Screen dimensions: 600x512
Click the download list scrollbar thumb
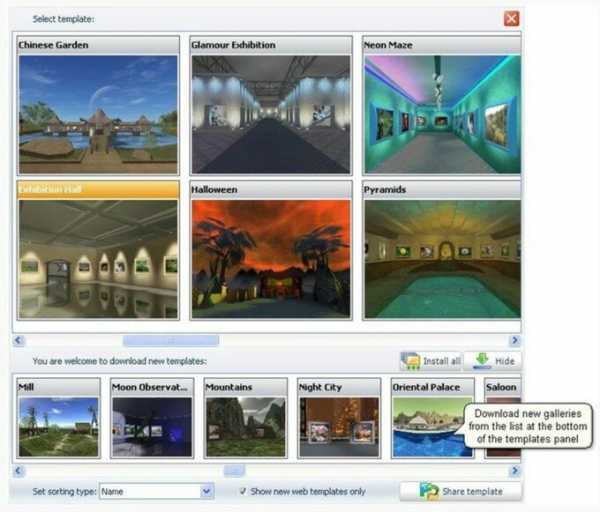pos(234,471)
